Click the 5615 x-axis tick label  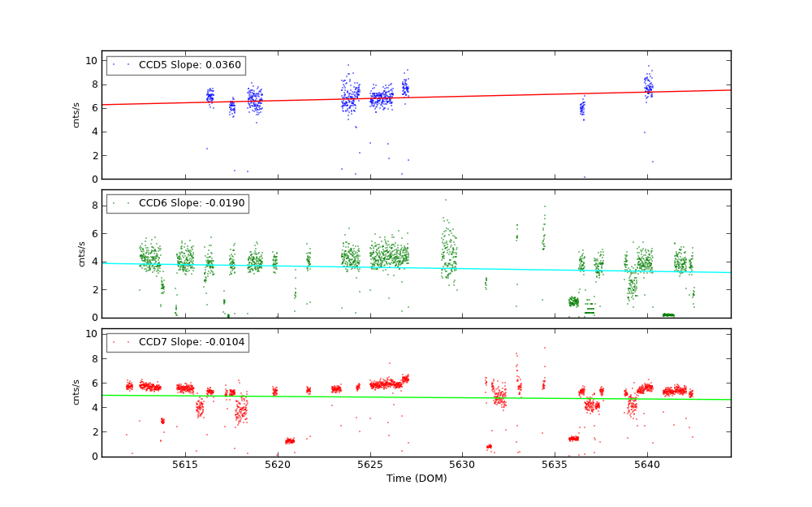(185, 465)
